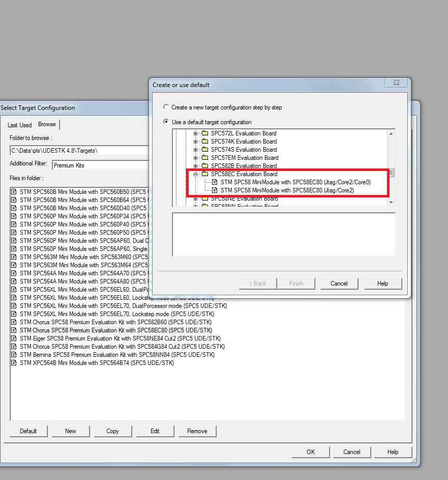The height and width of the screenshot is (480, 448).
Task: Click SPC574S Evaluation Board folder icon
Action: pyautogui.click(x=205, y=149)
